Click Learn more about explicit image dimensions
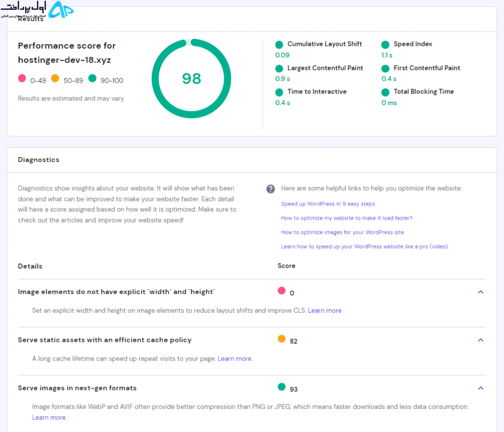This screenshot has height=432, width=504. (x=325, y=310)
